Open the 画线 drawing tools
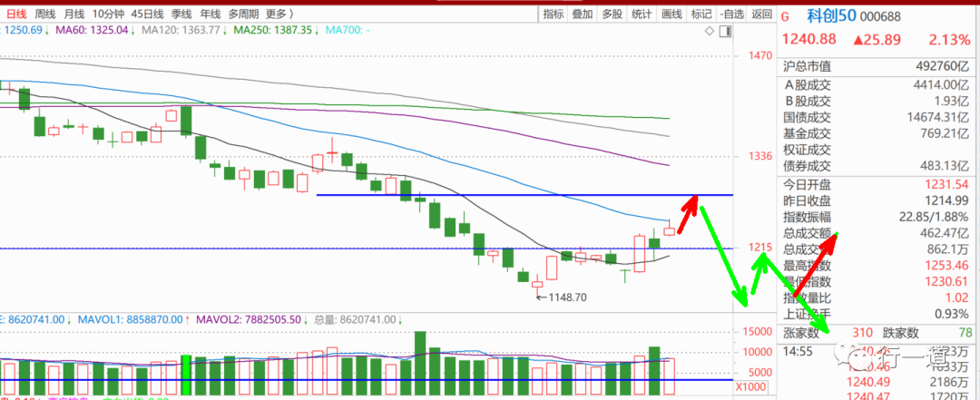Screen dimensions: 980x400 671,14
